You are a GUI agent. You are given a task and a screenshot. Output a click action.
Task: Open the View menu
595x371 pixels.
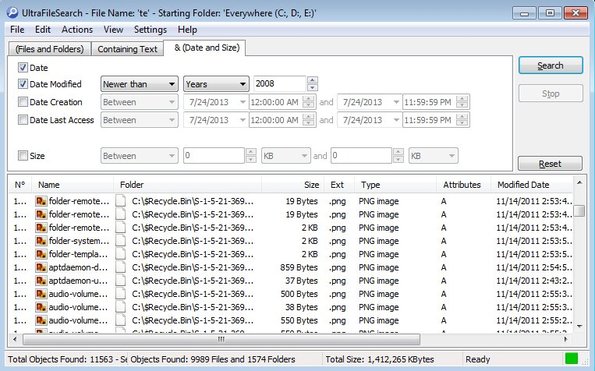tap(113, 30)
